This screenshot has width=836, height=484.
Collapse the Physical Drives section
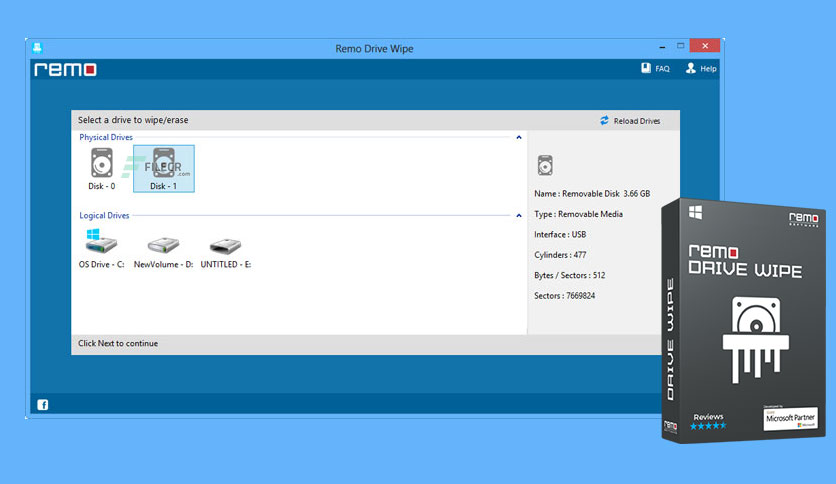(519, 138)
